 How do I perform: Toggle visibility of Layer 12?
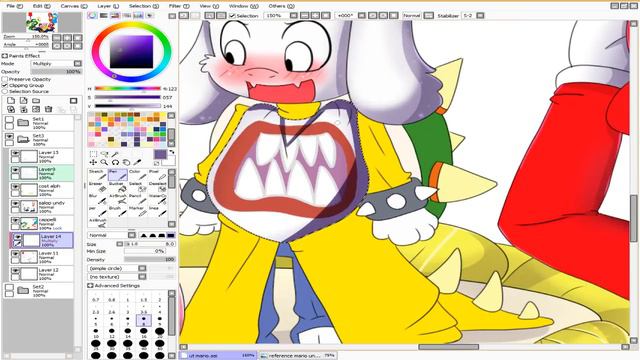tap(16, 271)
